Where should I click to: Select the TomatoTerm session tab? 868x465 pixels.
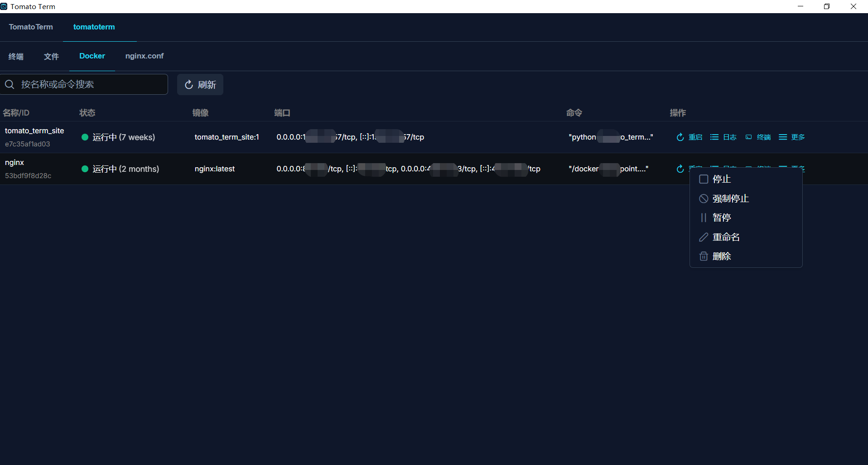[31, 27]
